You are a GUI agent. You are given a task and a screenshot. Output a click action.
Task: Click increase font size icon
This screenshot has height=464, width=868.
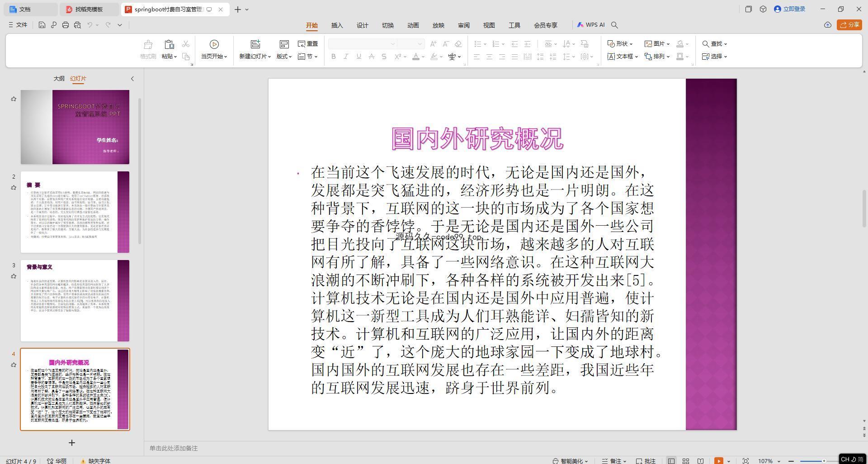433,44
